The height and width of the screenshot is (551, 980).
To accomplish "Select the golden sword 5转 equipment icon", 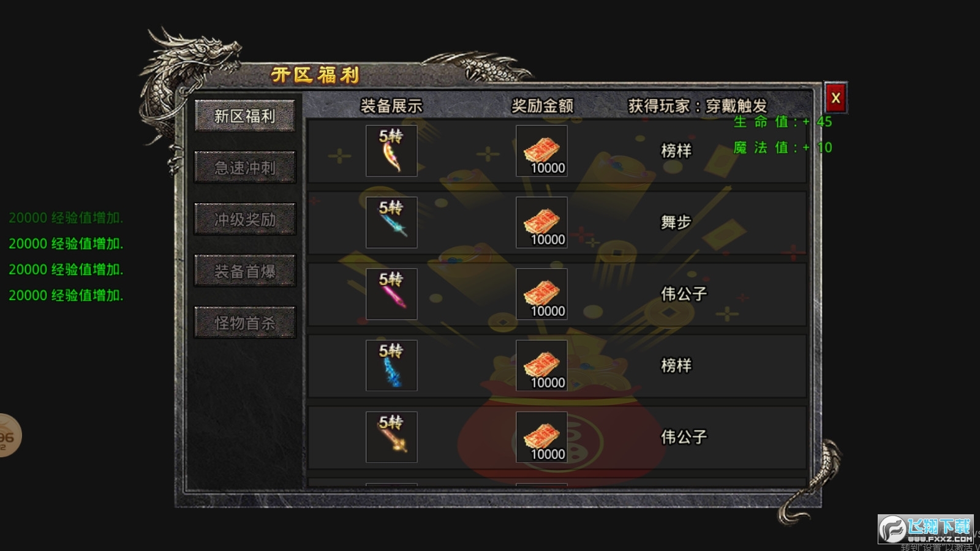I will pyautogui.click(x=391, y=437).
